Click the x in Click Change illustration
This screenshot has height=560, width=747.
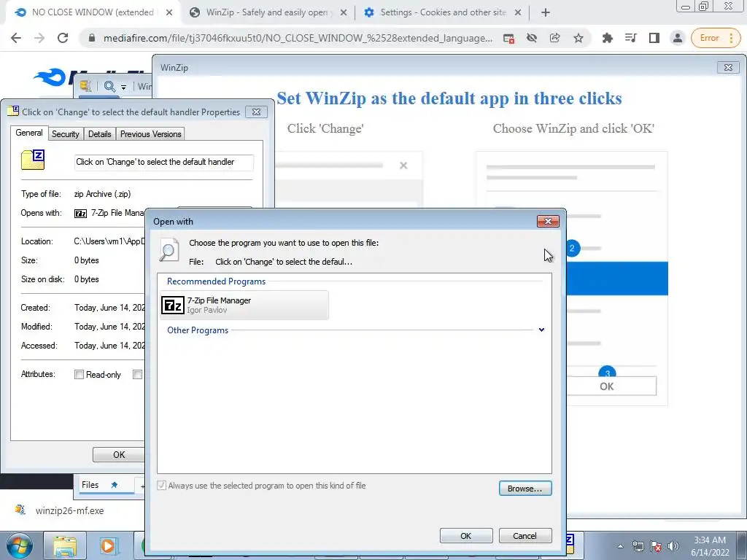[x=403, y=166]
